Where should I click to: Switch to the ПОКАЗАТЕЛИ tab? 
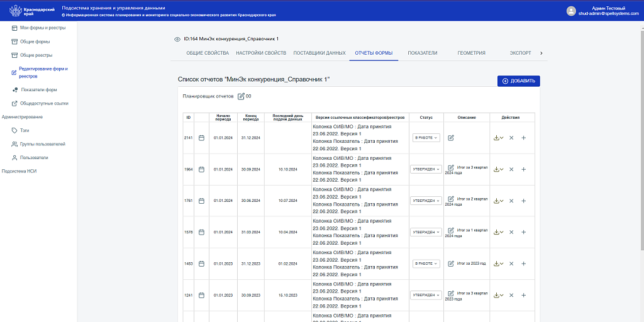pos(422,53)
